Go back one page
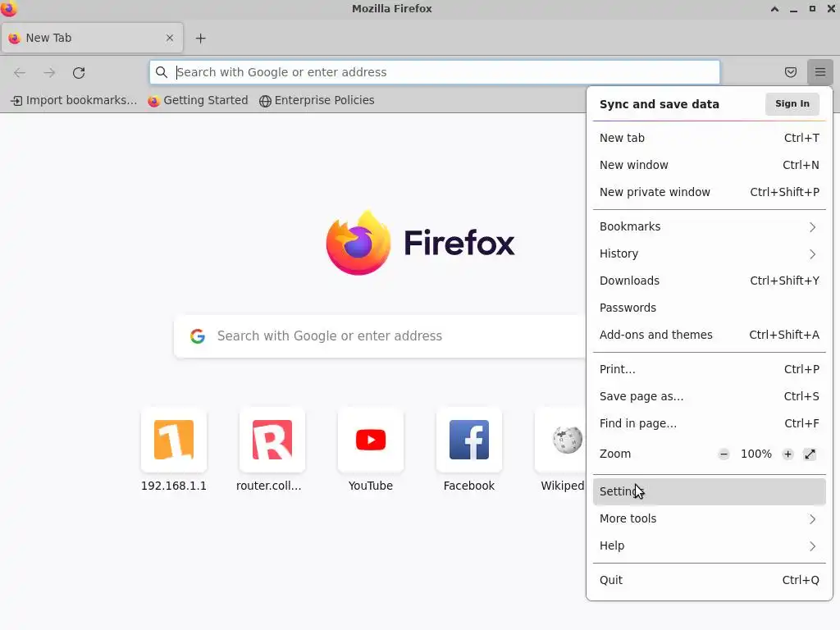This screenshot has height=630, width=840. tap(20, 72)
